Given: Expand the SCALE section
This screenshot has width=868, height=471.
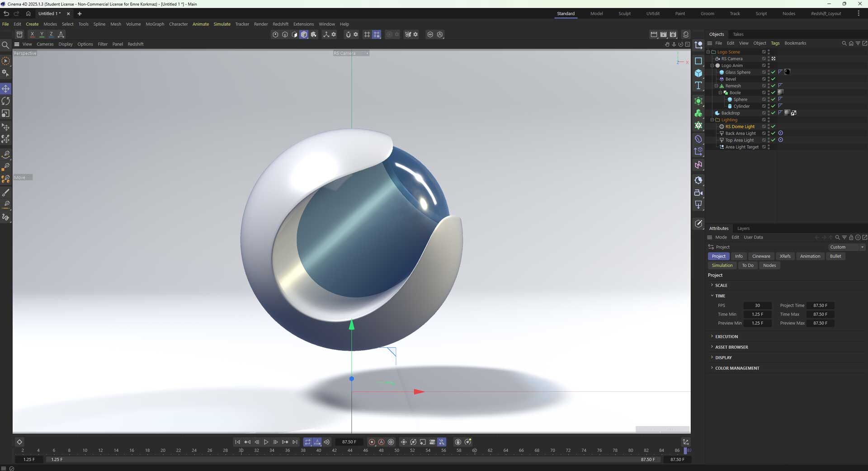Looking at the screenshot, I should [x=721, y=285].
